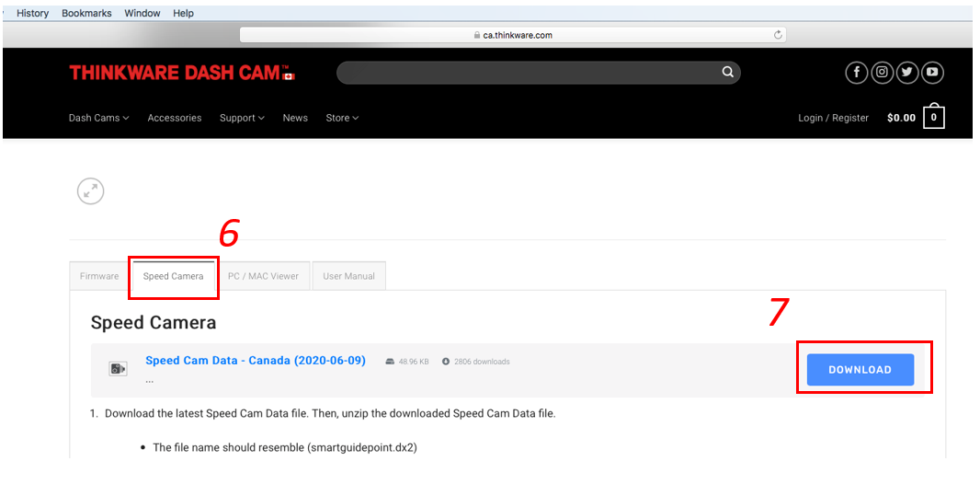
Task: Click the blue DOWNLOAD button
Action: click(860, 370)
